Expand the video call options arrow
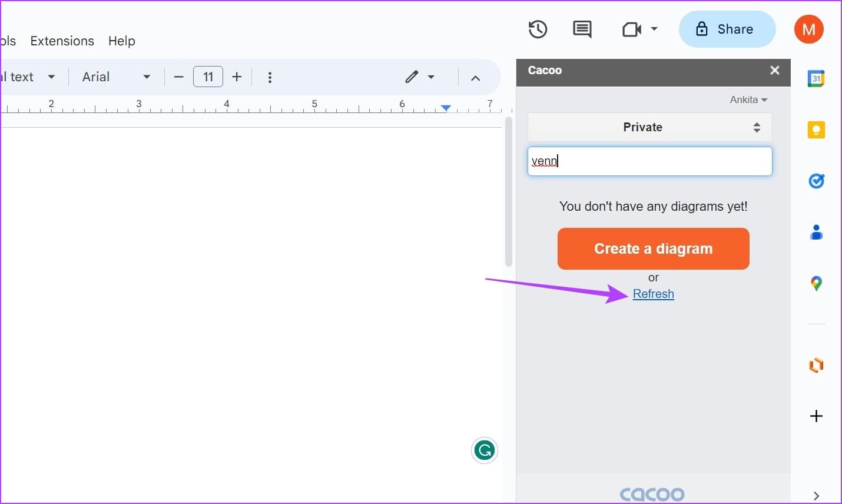The image size is (842, 504). [x=654, y=29]
